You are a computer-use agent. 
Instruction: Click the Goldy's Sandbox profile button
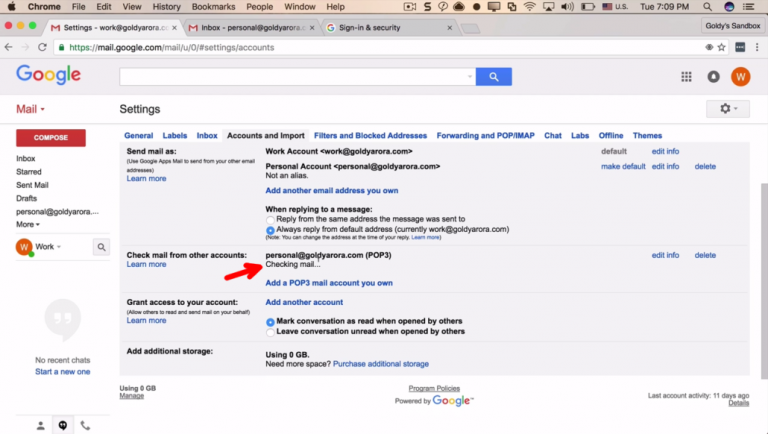tap(732, 25)
